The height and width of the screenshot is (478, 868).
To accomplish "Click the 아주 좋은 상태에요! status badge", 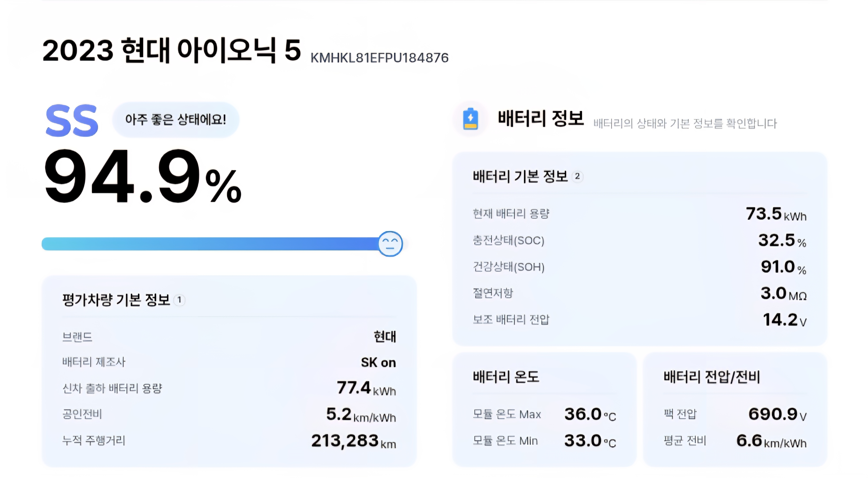I will [x=175, y=120].
